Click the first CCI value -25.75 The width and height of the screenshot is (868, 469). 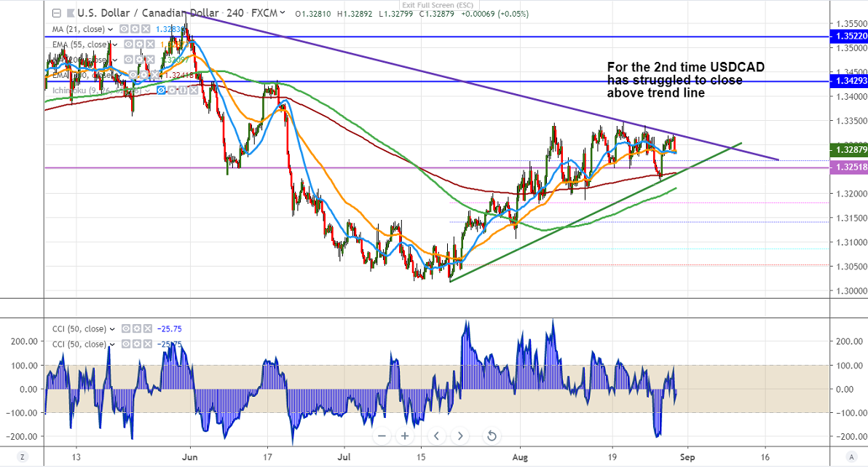[x=170, y=329]
